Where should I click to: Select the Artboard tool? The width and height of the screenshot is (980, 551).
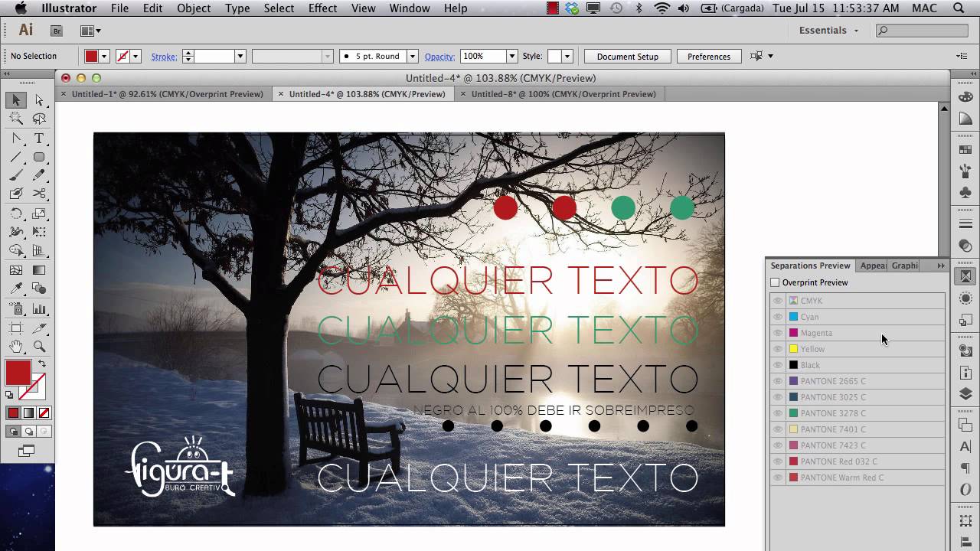[16, 328]
